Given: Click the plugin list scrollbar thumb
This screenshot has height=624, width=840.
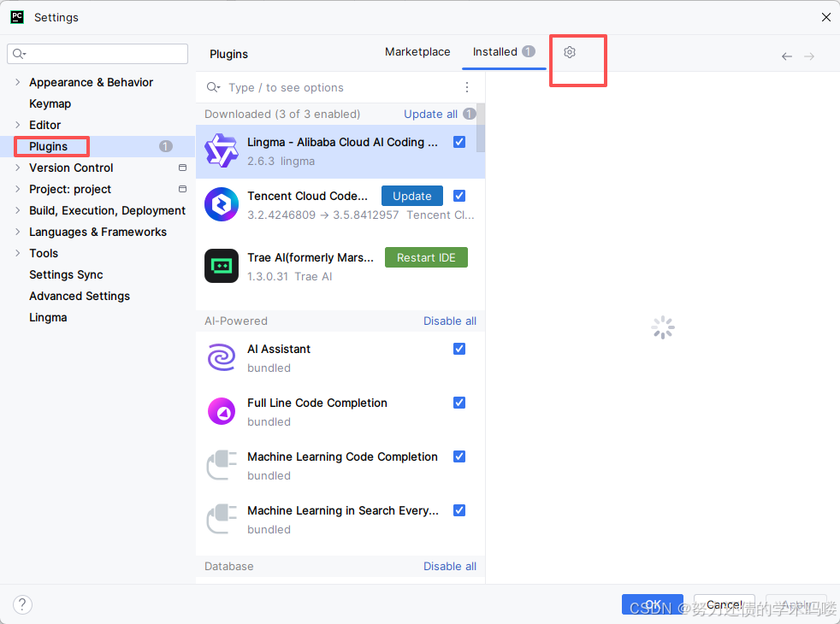Looking at the screenshot, I should click(481, 127).
